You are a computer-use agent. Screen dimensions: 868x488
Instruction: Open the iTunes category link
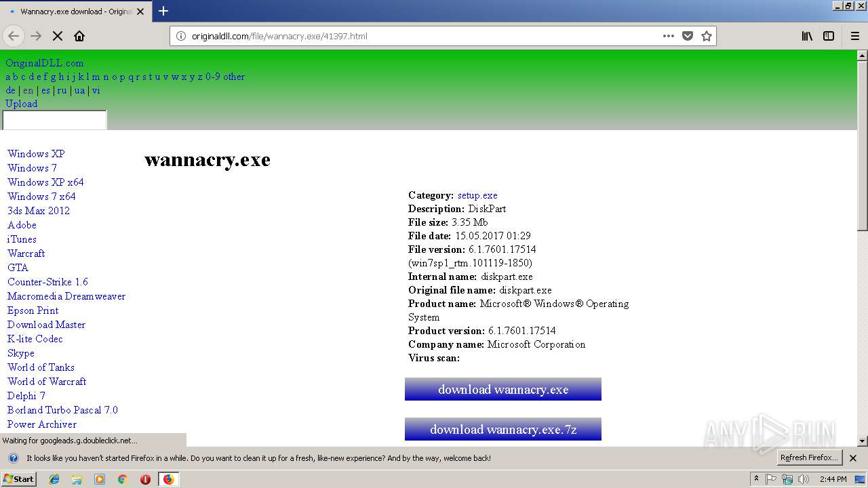pos(22,239)
